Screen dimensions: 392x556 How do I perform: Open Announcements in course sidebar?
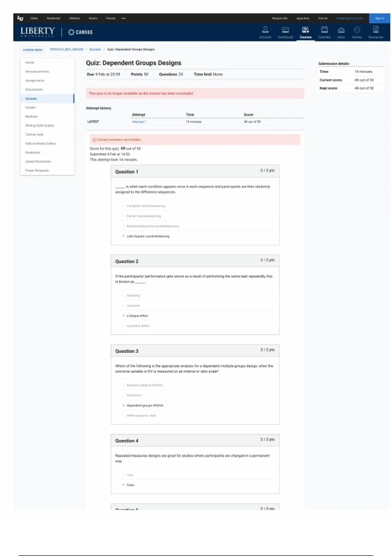pos(37,71)
